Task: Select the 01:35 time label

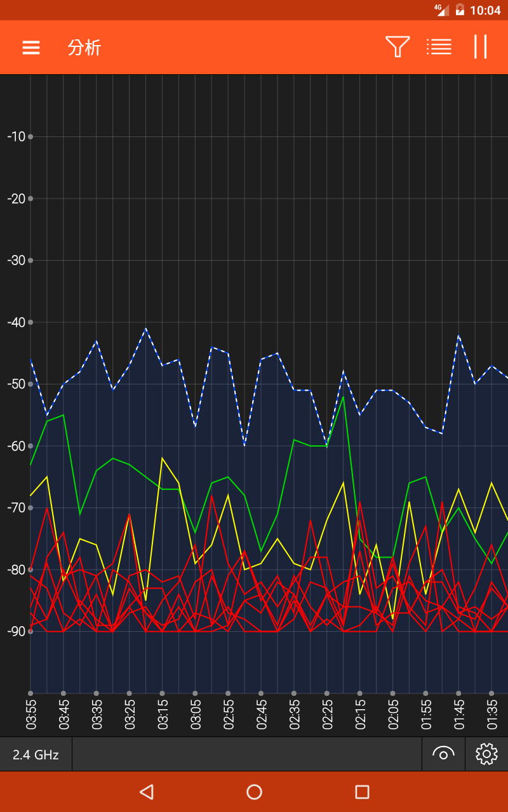Action: pos(493,714)
